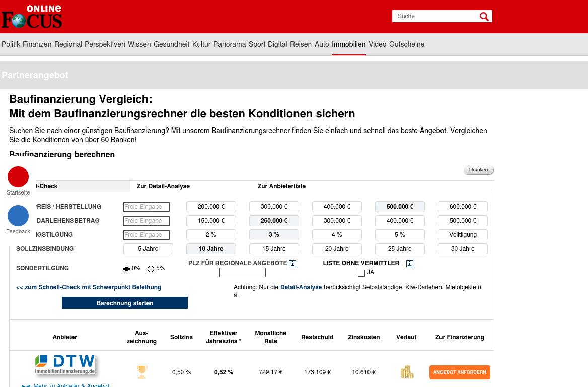Expand Mehr zu Anbieter & Angebot
The width and height of the screenshot is (588, 387).
(71, 385)
